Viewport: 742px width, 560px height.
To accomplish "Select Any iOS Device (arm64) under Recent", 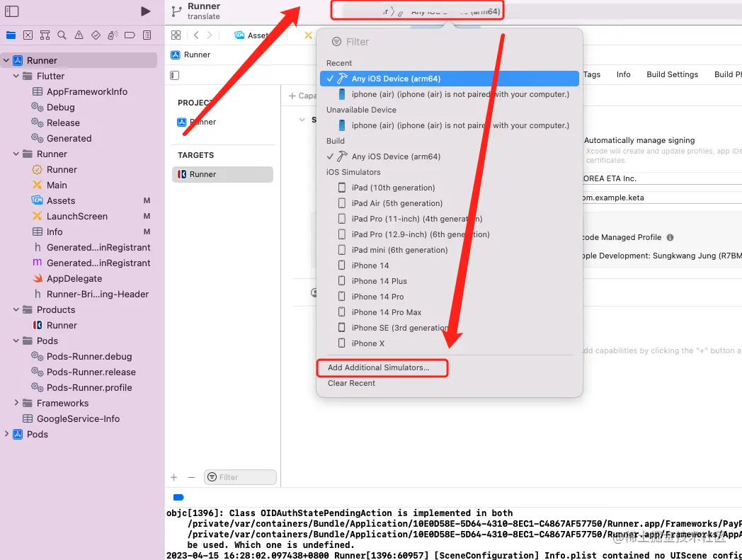I will pos(449,79).
